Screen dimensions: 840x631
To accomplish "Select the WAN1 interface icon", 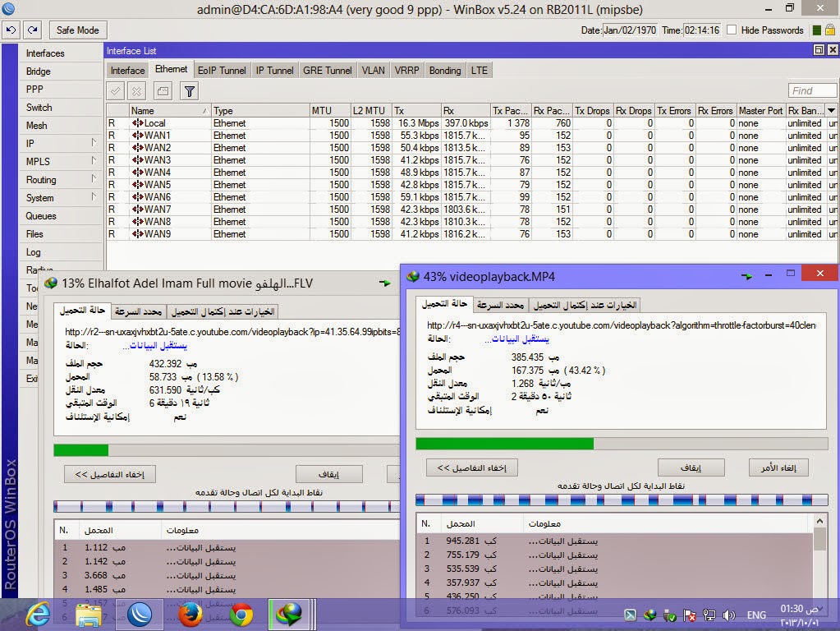I will 138,136.
